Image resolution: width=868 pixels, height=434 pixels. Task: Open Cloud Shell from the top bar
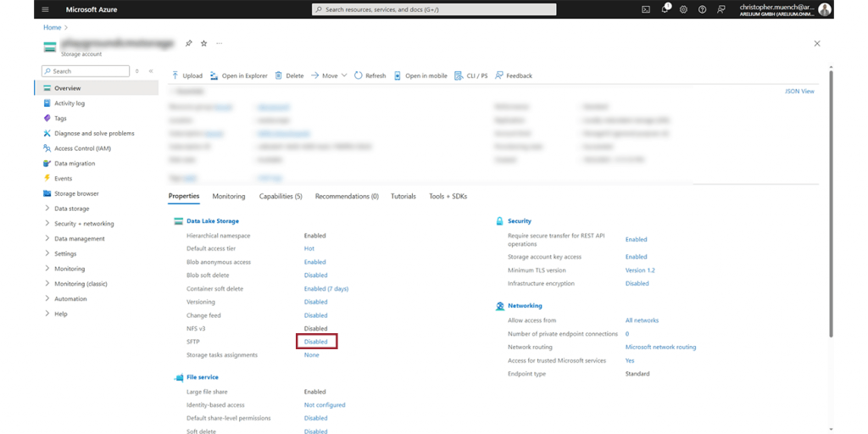coord(645,9)
